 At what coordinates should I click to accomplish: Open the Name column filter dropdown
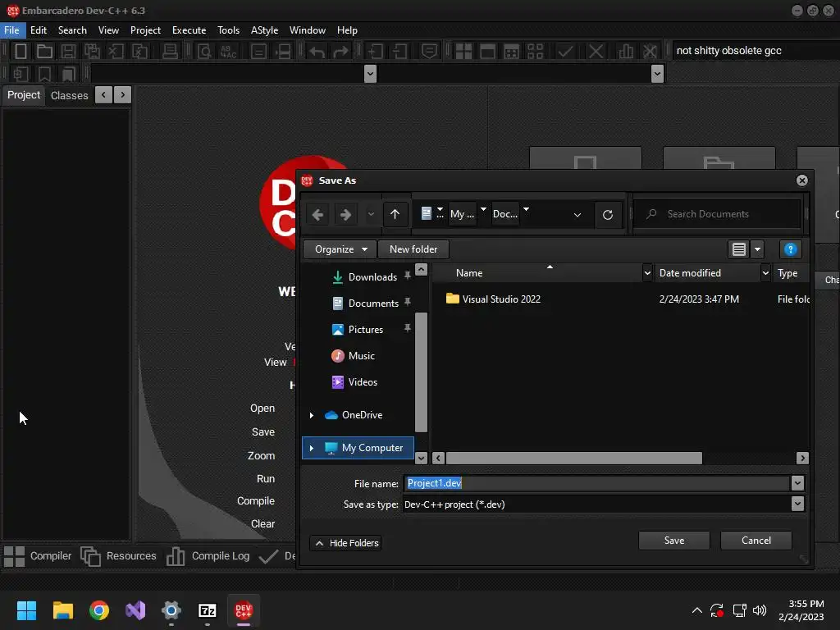click(647, 273)
